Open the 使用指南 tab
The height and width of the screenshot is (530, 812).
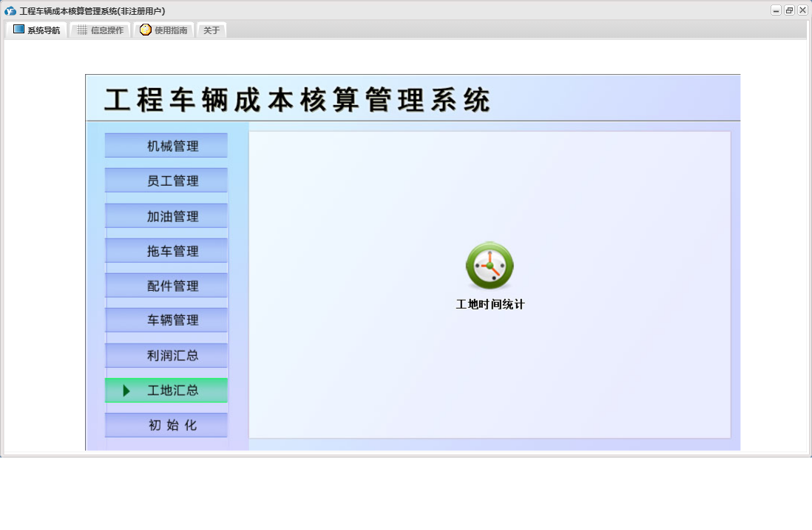click(x=163, y=30)
